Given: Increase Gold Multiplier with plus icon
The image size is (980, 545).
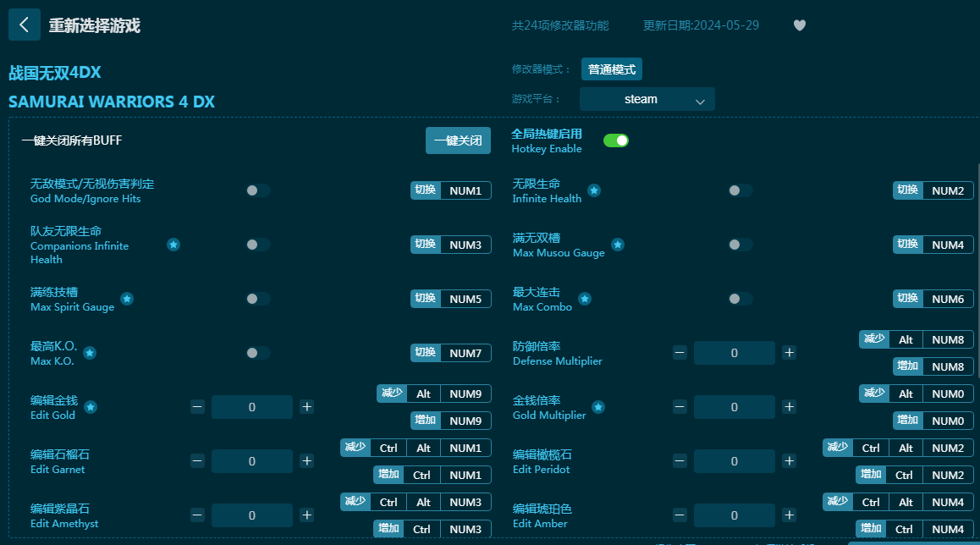Looking at the screenshot, I should 790,407.
